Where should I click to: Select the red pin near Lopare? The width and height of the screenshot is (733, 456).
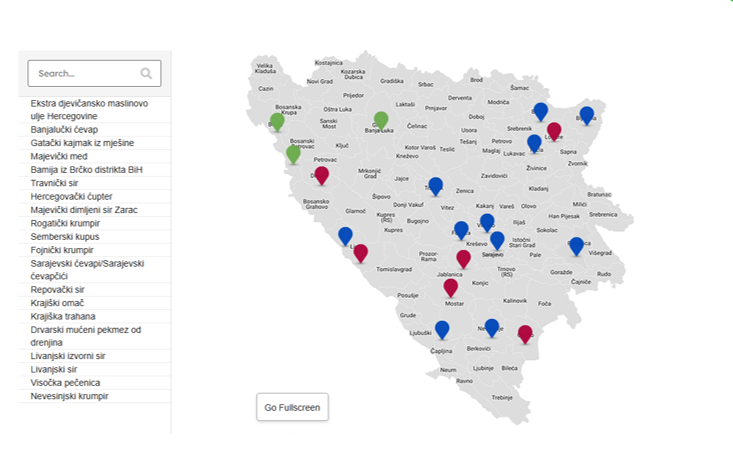(x=554, y=131)
